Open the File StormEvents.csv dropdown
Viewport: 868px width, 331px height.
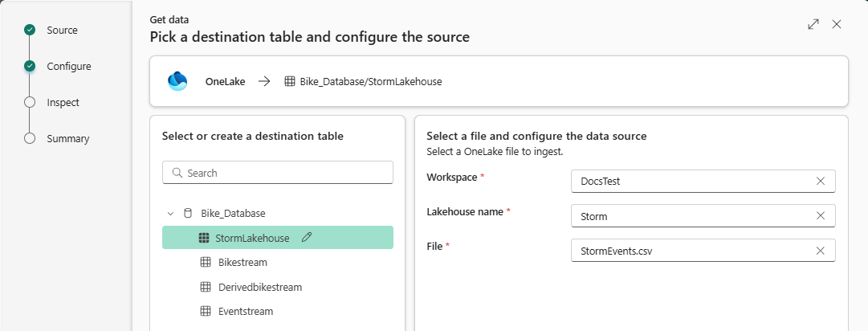691,251
